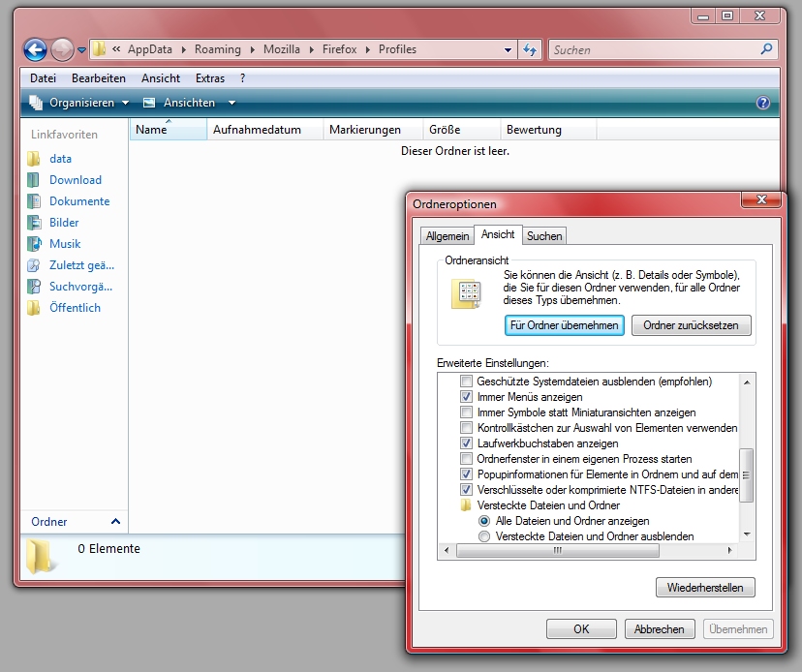
Task: Collapse the Ordner pane chevron
Action: coord(115,522)
